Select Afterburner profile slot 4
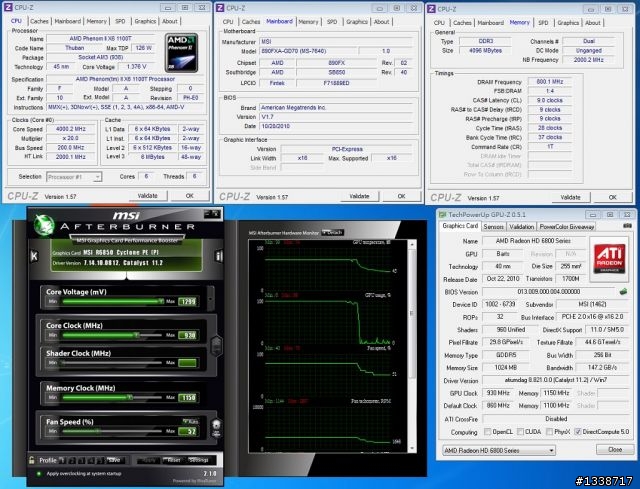The image size is (640, 489). (91, 460)
